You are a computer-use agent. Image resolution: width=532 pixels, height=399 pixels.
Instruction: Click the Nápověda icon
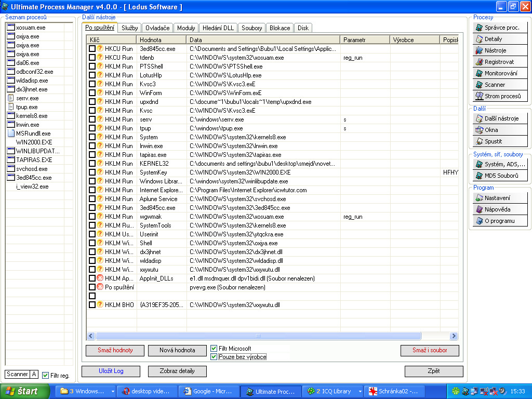click(x=478, y=209)
